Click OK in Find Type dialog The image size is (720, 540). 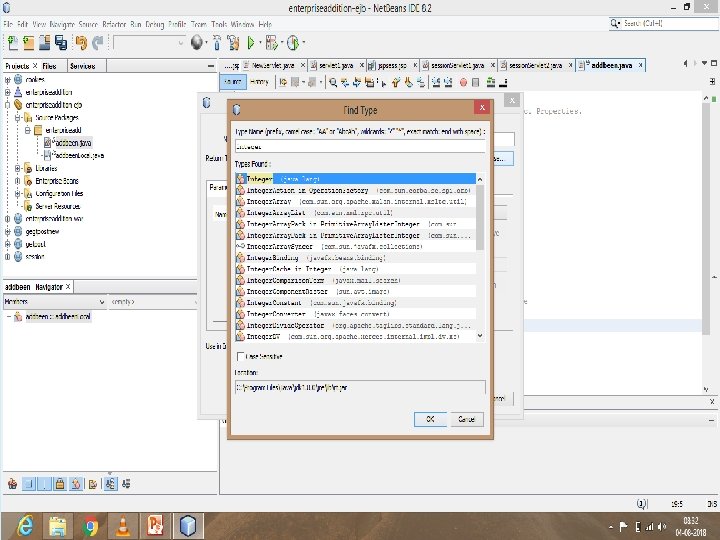pos(430,419)
